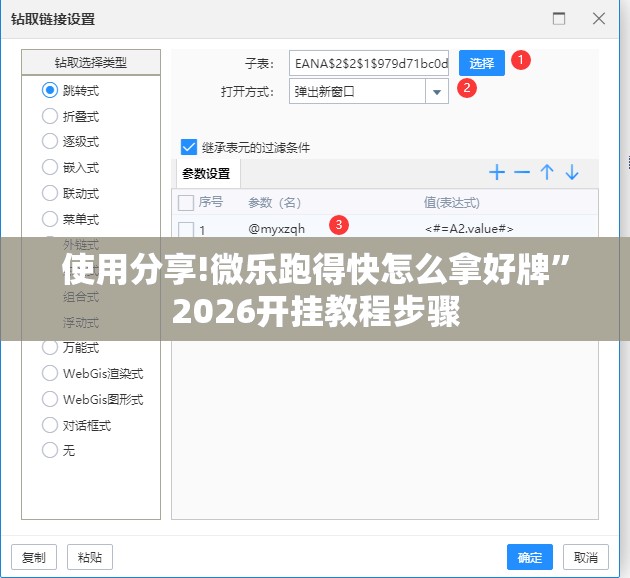This screenshot has width=630, height=578.
Task: Move parameter down with down arrow icon
Action: [572, 173]
